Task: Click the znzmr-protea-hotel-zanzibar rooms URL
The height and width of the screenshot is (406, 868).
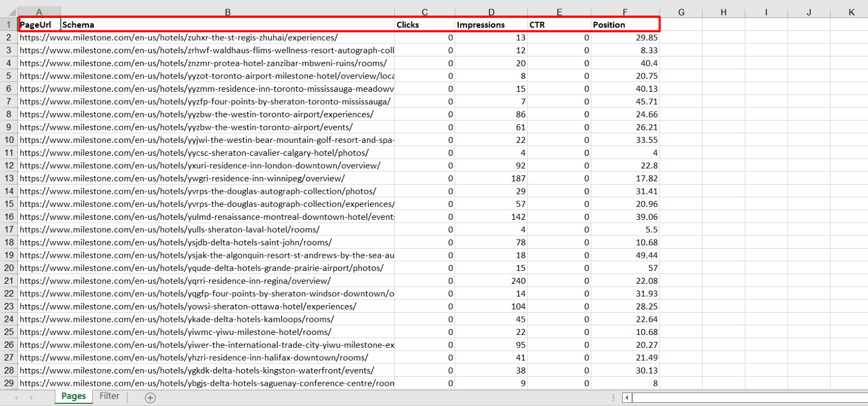Action: [x=203, y=63]
